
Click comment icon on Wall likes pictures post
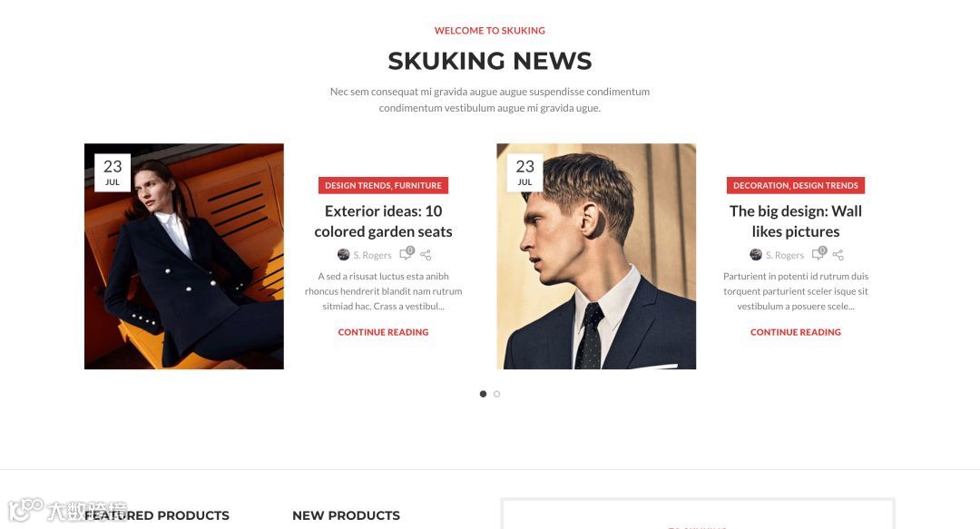(x=818, y=252)
